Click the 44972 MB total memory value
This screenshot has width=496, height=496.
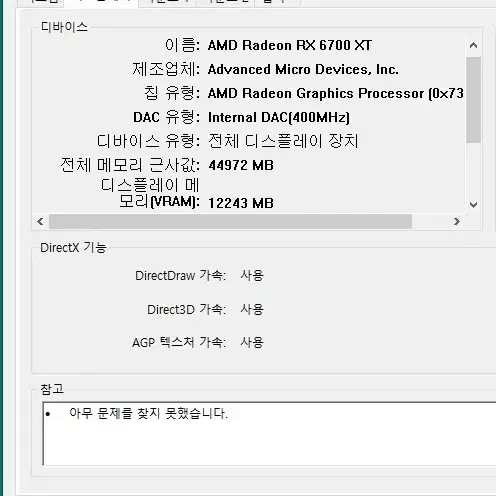(x=241, y=165)
